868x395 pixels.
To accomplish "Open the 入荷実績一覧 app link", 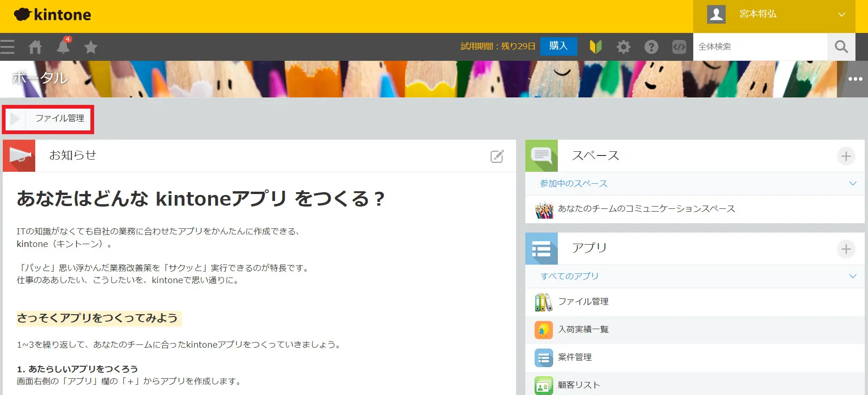I will tap(583, 330).
